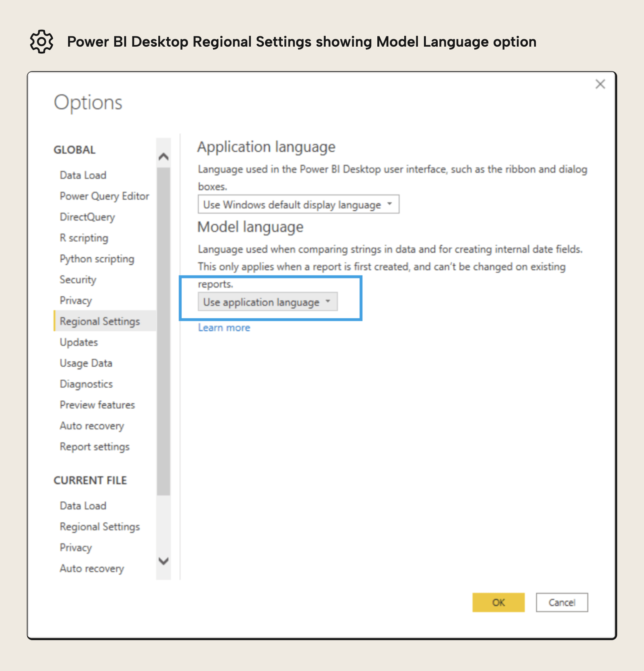
Task: Go to Usage Data settings
Action: pos(86,363)
